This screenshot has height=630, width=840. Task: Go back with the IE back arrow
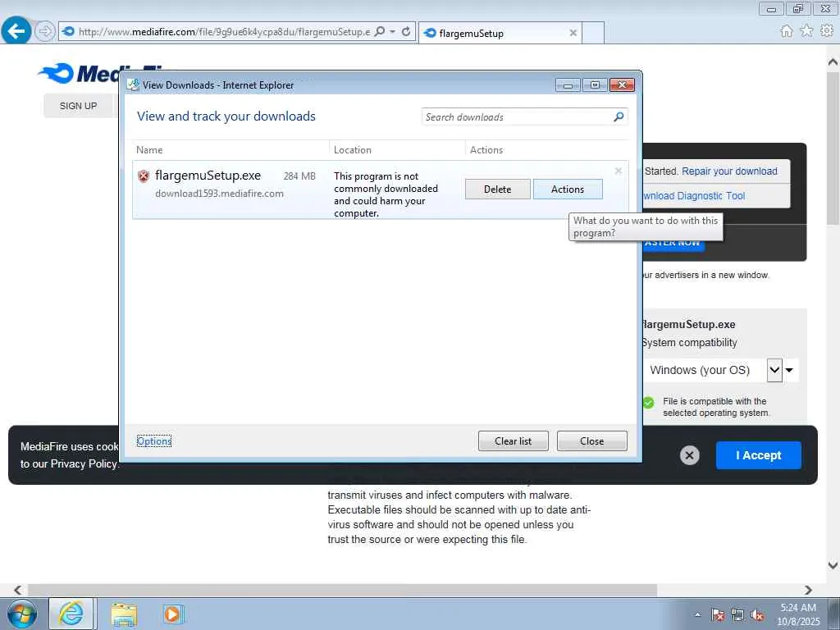coord(16,31)
